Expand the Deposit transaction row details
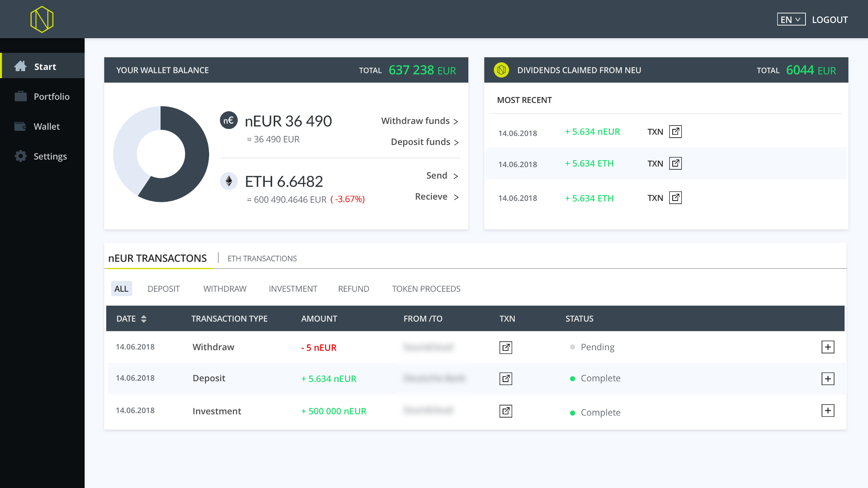 pos(828,379)
